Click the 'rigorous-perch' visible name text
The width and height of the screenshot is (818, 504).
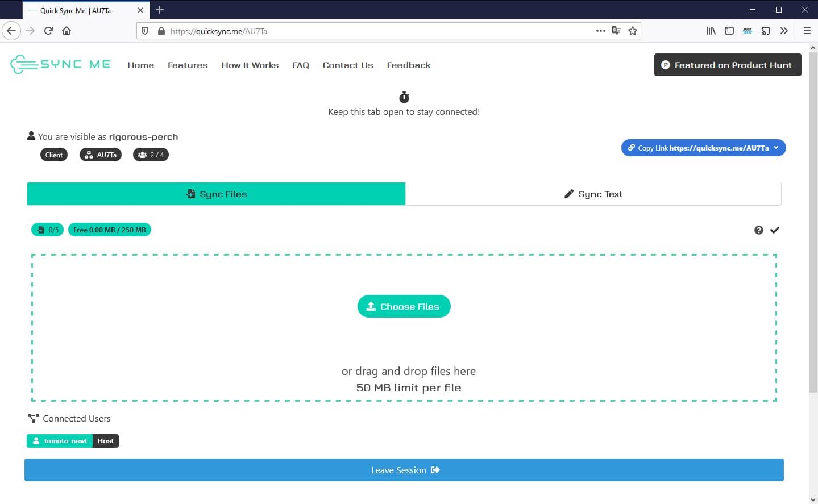(143, 136)
